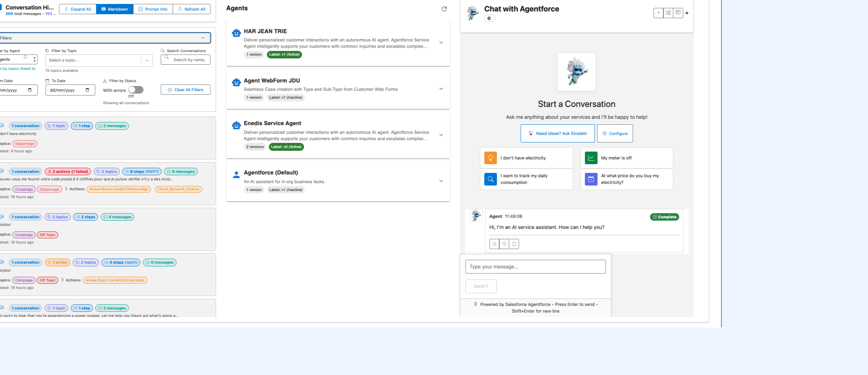Collapse the Filters panel with the chevron

(204, 38)
